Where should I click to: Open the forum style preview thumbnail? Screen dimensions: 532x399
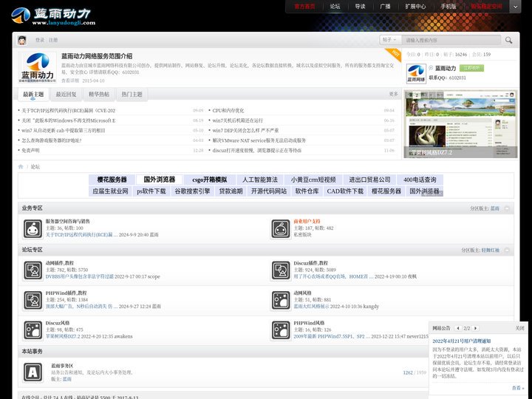pyautogui.click(x=461, y=124)
